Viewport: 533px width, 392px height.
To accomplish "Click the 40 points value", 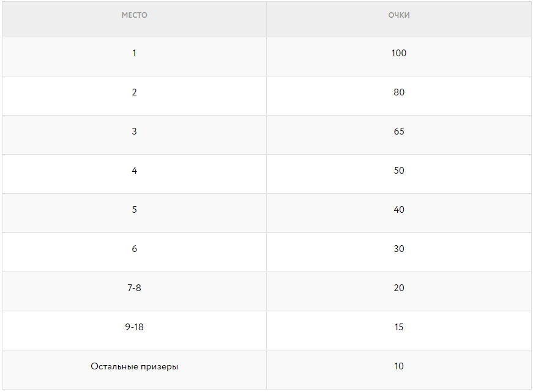I will [399, 210].
